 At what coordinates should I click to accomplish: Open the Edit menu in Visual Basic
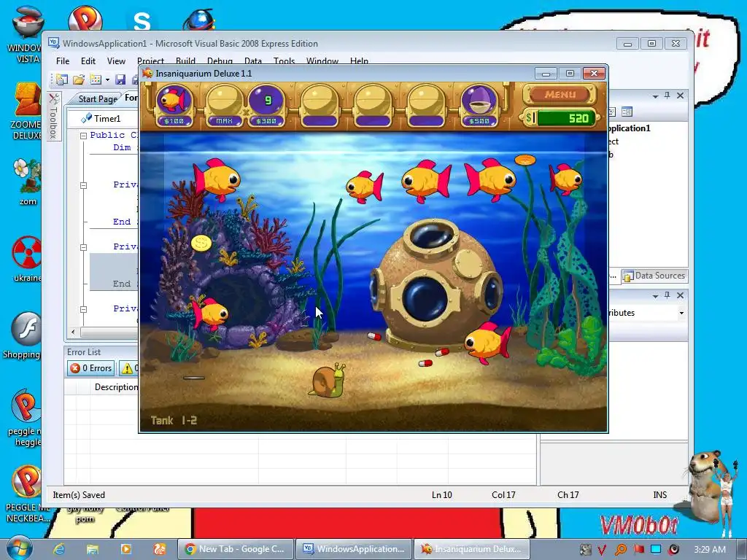88,61
